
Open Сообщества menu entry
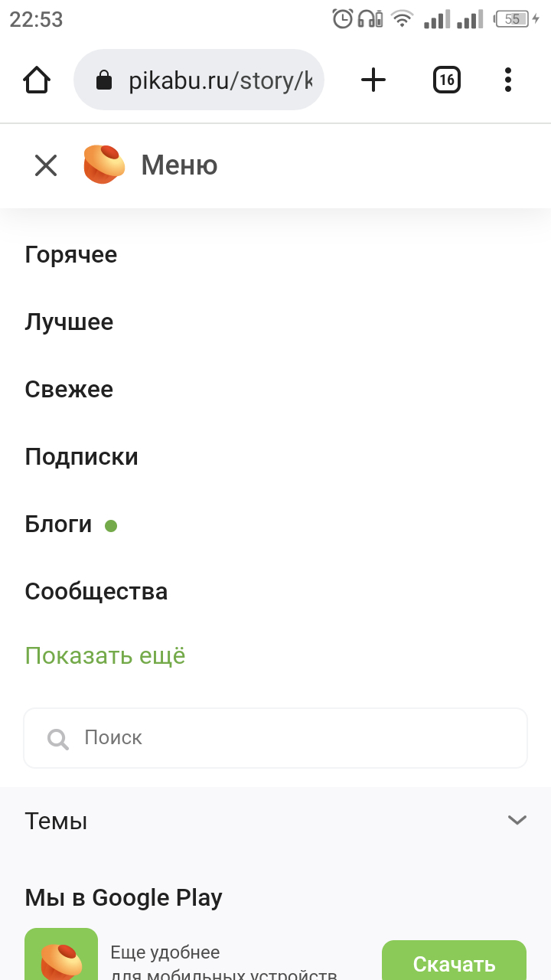[96, 591]
